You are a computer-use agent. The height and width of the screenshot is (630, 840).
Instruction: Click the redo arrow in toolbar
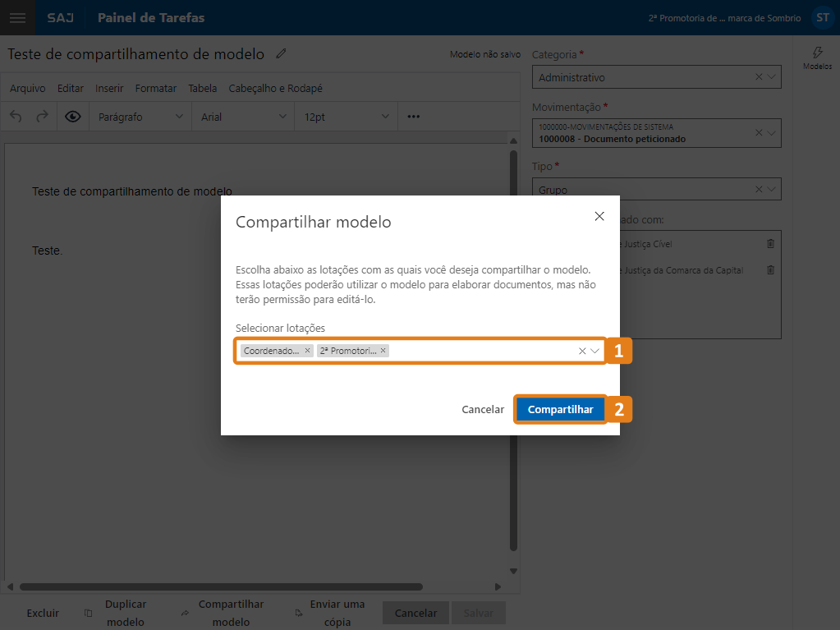[42, 117]
